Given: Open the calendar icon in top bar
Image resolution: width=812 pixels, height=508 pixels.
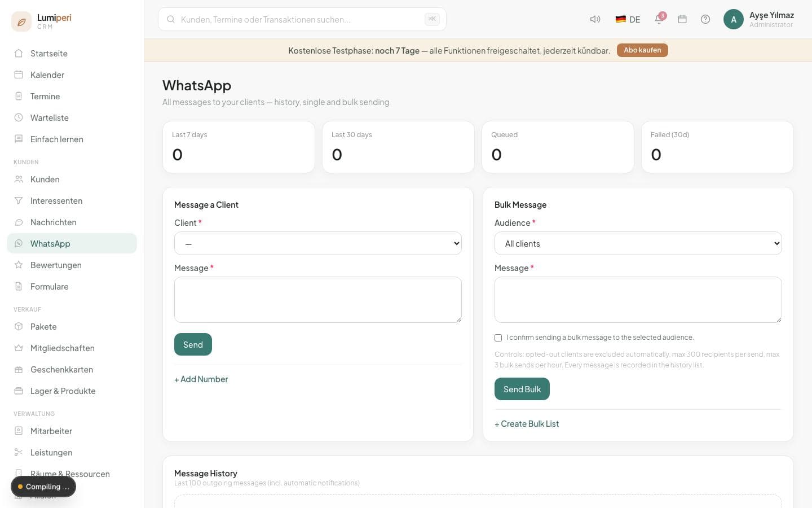Looking at the screenshot, I should pos(682,19).
